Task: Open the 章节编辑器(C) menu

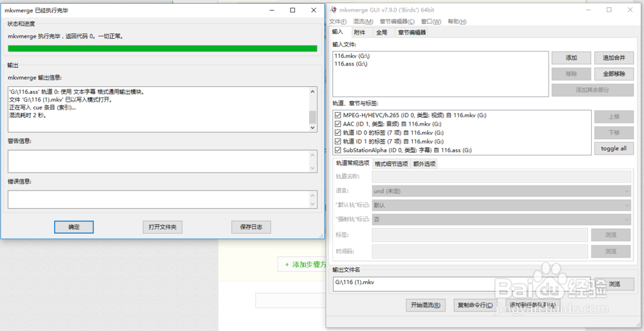Action: tap(397, 21)
